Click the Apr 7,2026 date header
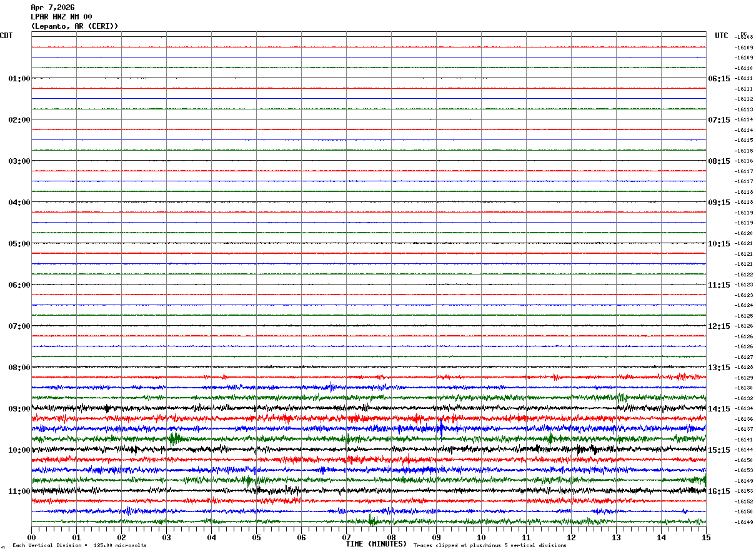 click(x=52, y=8)
